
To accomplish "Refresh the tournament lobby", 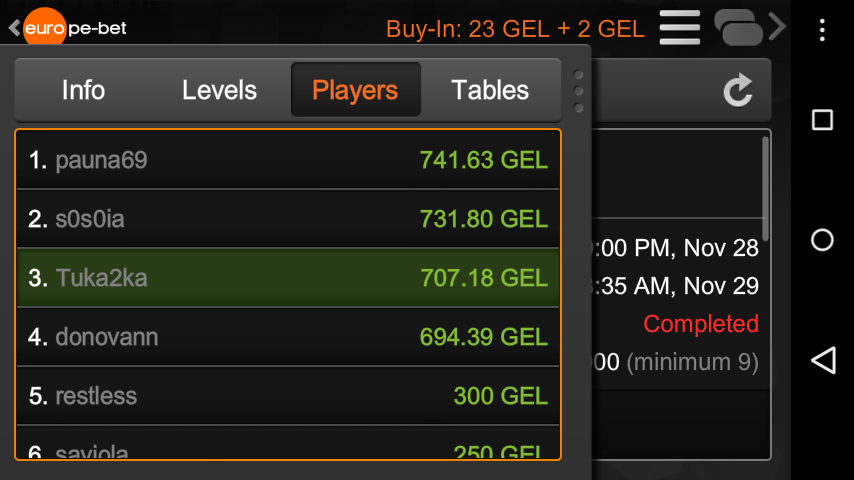I will click(x=738, y=91).
